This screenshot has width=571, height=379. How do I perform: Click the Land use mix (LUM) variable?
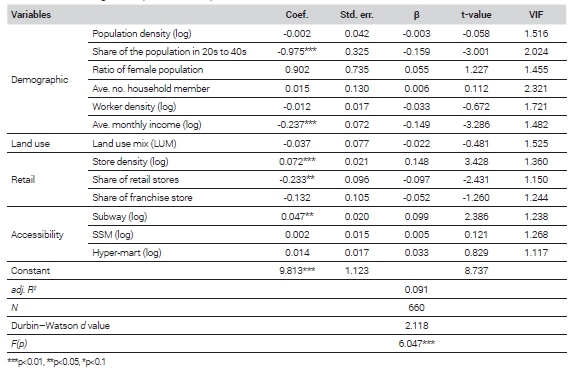click(134, 143)
